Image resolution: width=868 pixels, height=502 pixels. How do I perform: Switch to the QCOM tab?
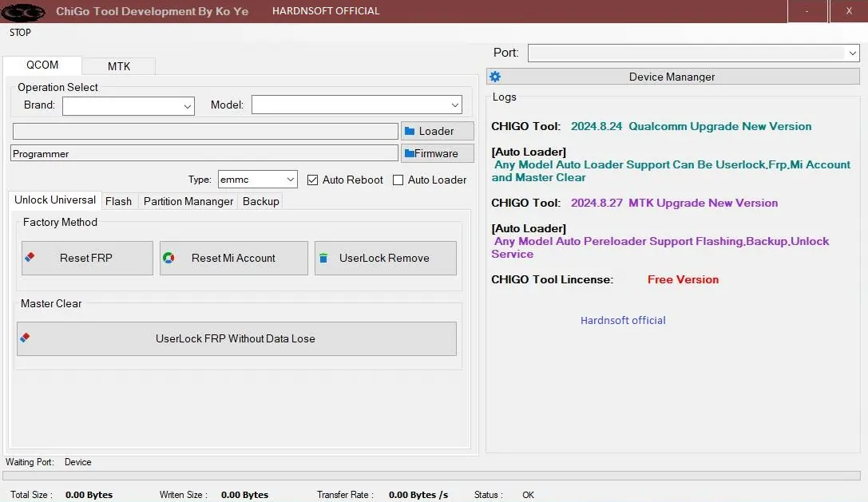pyautogui.click(x=42, y=65)
